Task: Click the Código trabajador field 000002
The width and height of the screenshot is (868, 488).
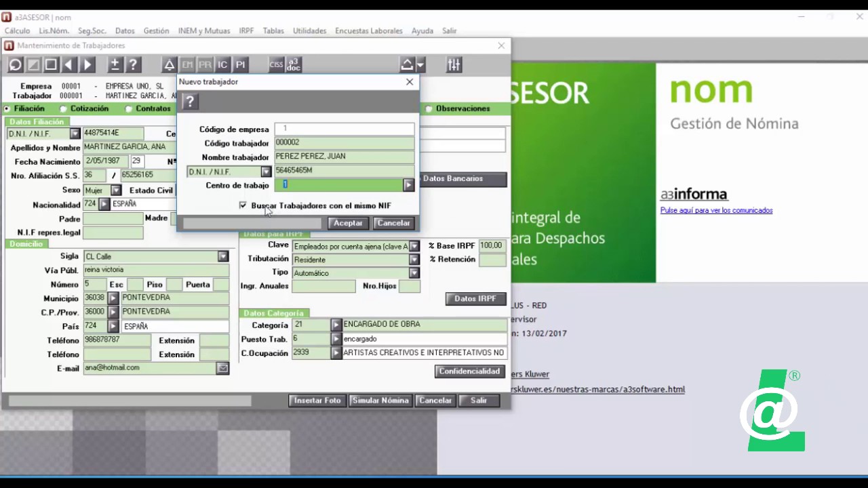Action: 344,143
